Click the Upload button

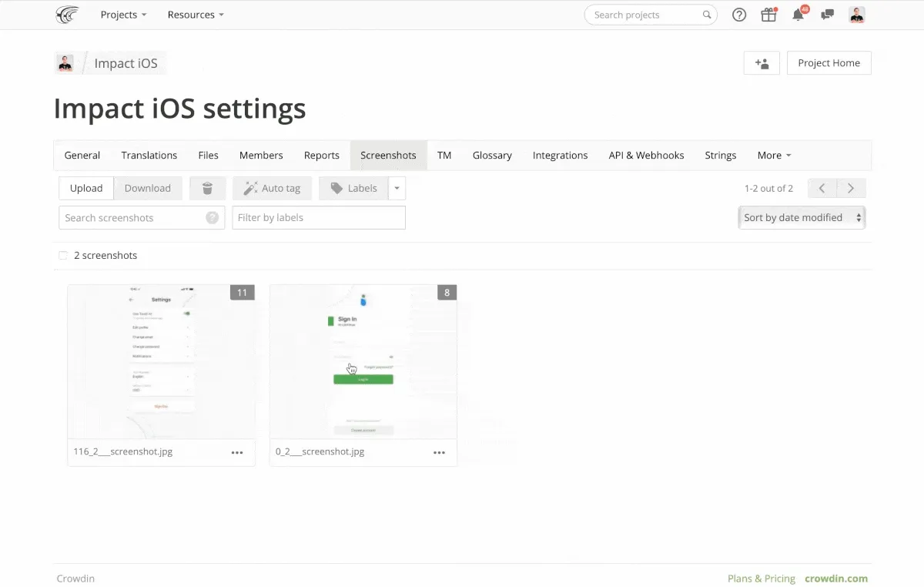[x=85, y=188]
